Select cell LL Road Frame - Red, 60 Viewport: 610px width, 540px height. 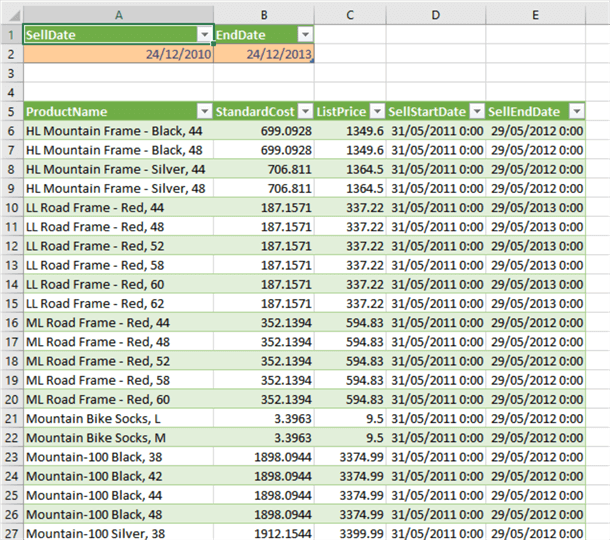(119, 284)
